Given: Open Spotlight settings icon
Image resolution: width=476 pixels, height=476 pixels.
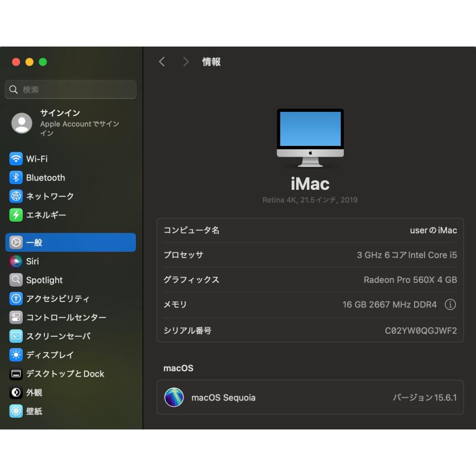Looking at the screenshot, I should pos(15,280).
